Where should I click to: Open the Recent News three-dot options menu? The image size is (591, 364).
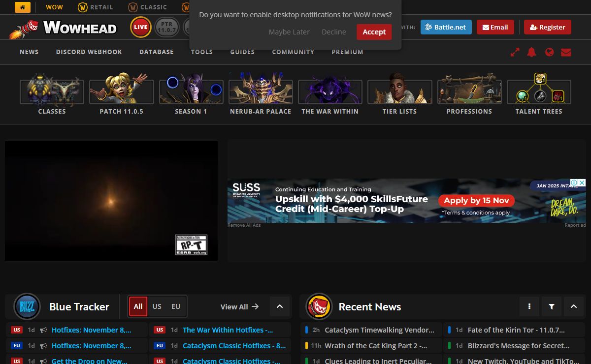(x=529, y=306)
